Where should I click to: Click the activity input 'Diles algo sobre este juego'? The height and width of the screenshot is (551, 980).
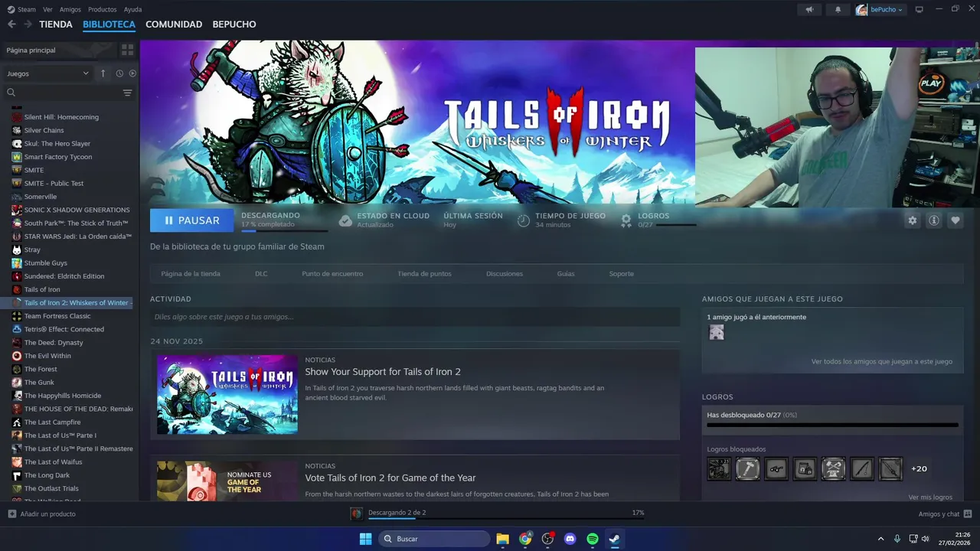(415, 317)
